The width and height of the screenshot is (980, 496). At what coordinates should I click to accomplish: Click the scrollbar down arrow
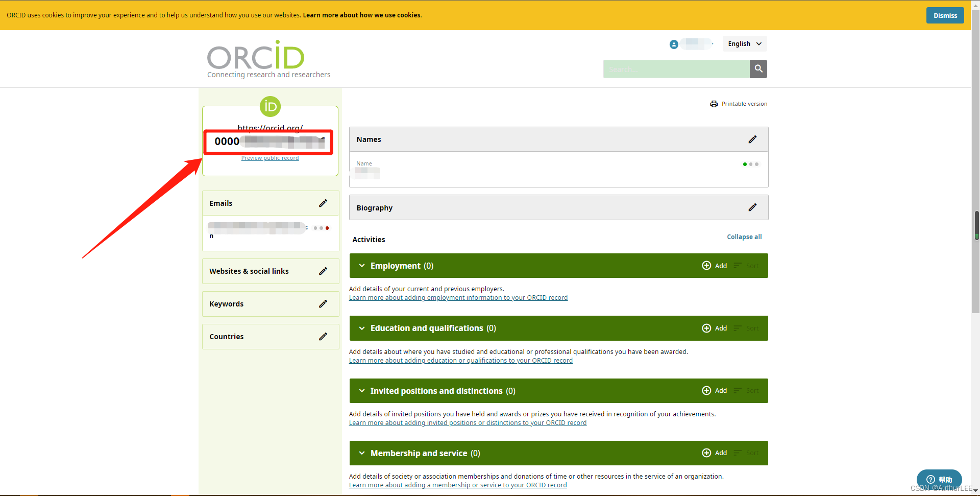click(x=976, y=491)
